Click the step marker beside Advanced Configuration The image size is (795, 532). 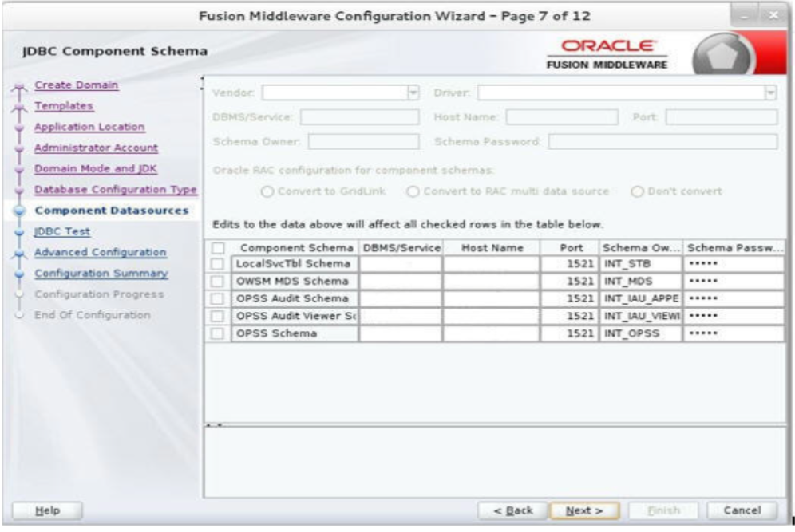(x=18, y=251)
